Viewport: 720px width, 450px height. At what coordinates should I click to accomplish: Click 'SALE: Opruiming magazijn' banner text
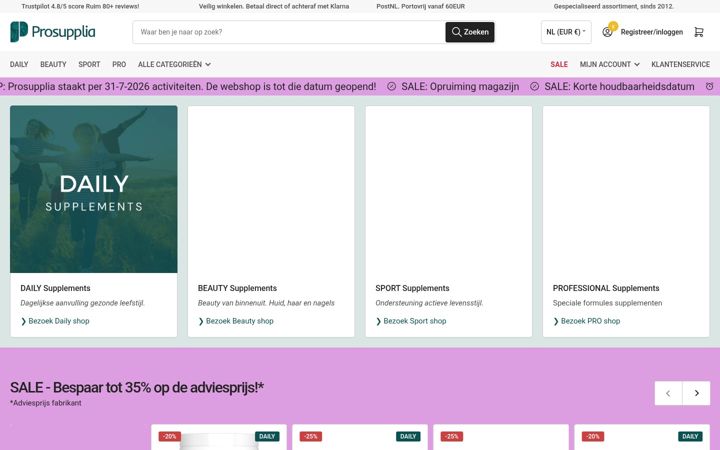(x=460, y=86)
